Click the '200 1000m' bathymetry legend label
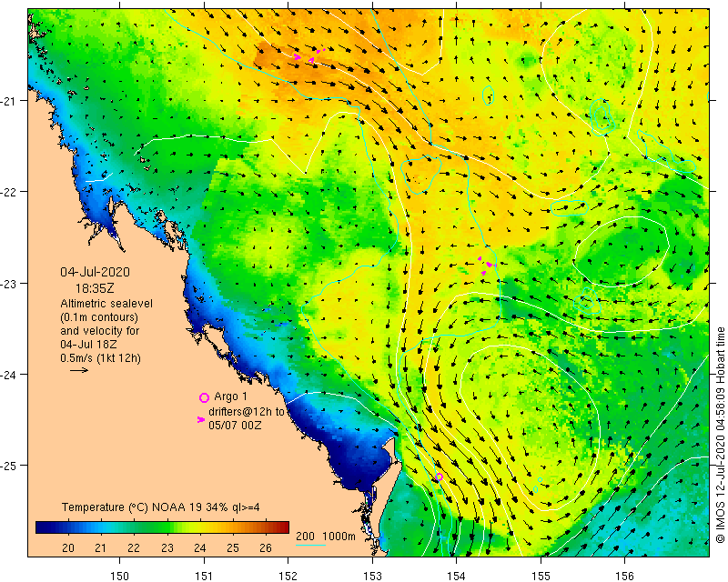 tap(326, 537)
